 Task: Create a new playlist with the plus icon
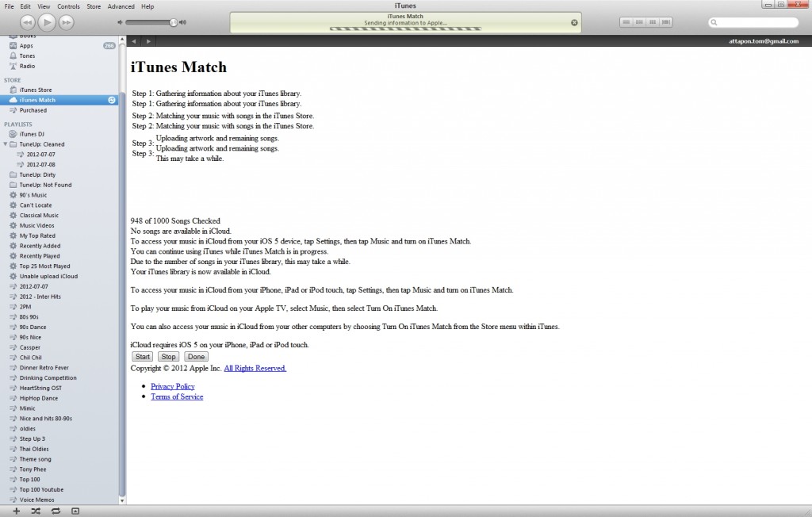pos(16,511)
